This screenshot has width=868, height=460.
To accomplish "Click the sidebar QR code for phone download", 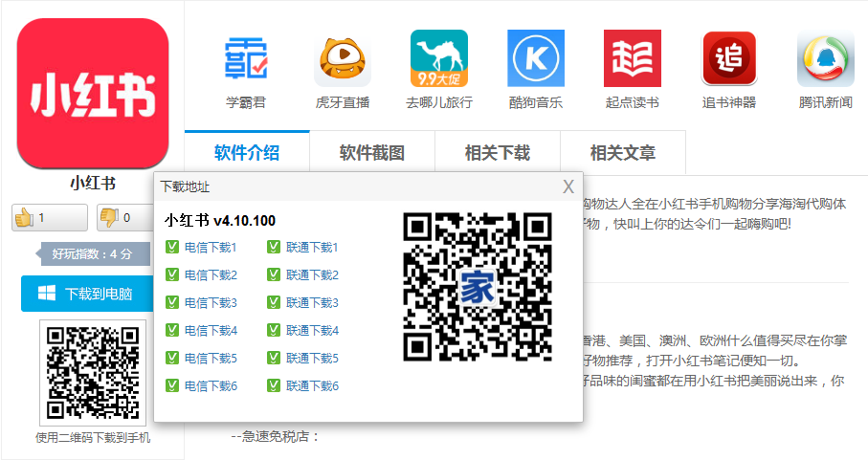I will point(93,373).
